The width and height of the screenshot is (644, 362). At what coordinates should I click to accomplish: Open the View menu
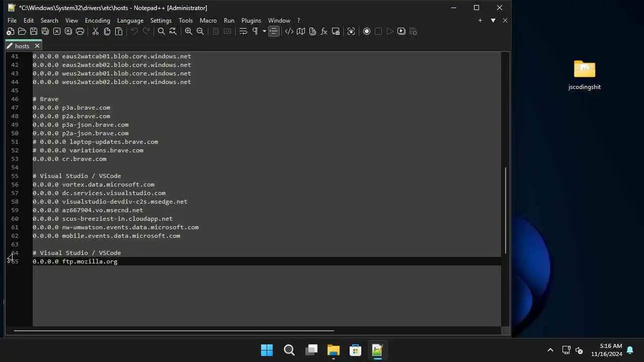71,21
